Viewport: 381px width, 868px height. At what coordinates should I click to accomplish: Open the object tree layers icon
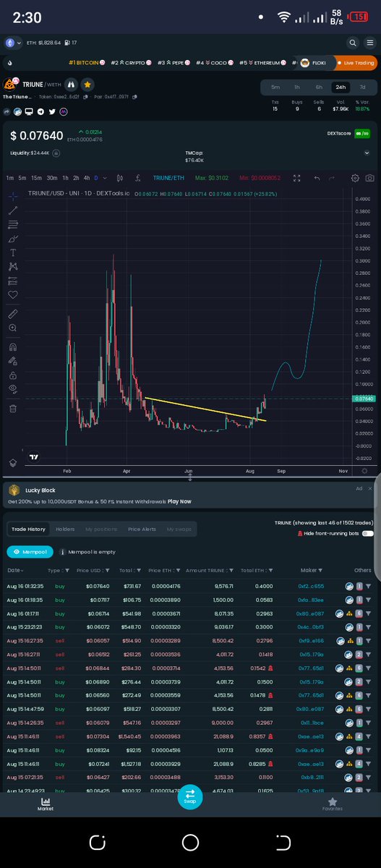[13, 463]
